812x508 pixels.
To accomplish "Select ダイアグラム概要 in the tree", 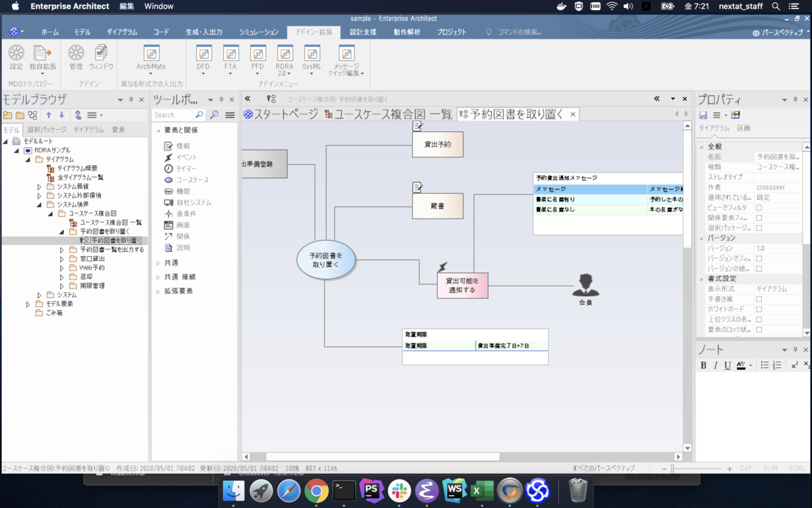I will (77, 168).
